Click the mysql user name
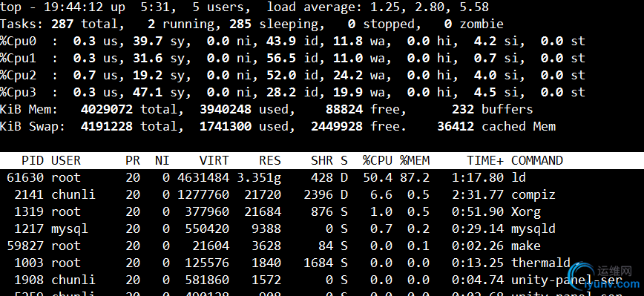Screen dimensions: 644x296 (70, 228)
